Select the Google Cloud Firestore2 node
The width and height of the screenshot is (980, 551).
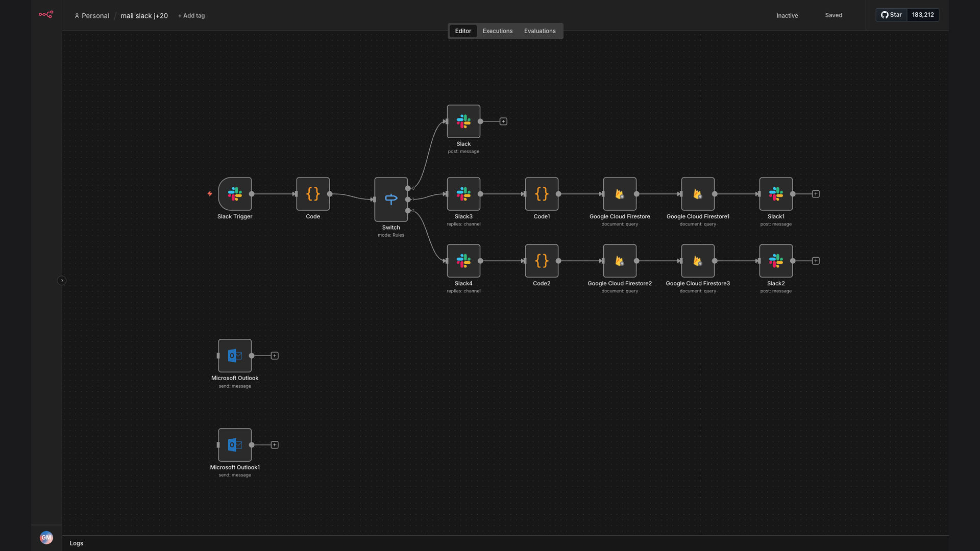620,261
